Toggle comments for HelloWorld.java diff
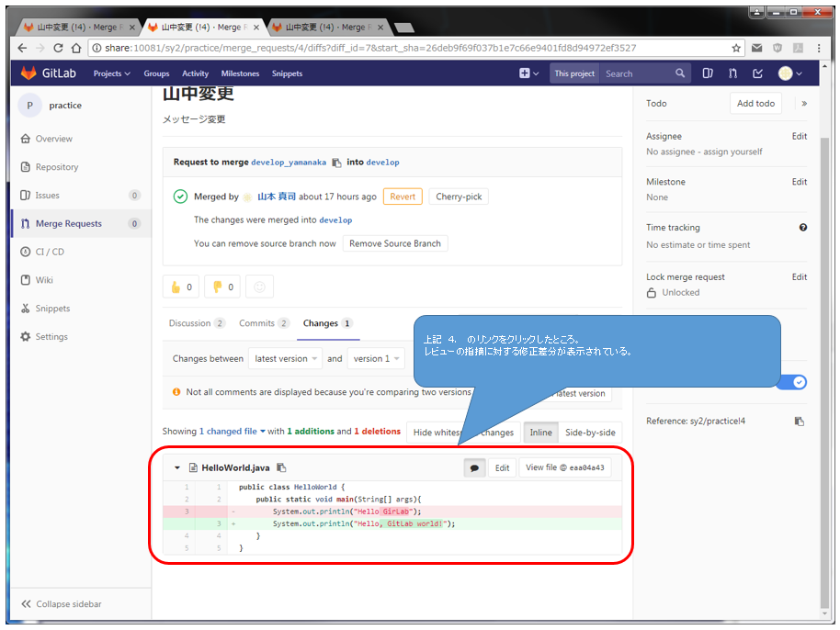Image resolution: width=840 pixels, height=630 pixels. (x=474, y=467)
